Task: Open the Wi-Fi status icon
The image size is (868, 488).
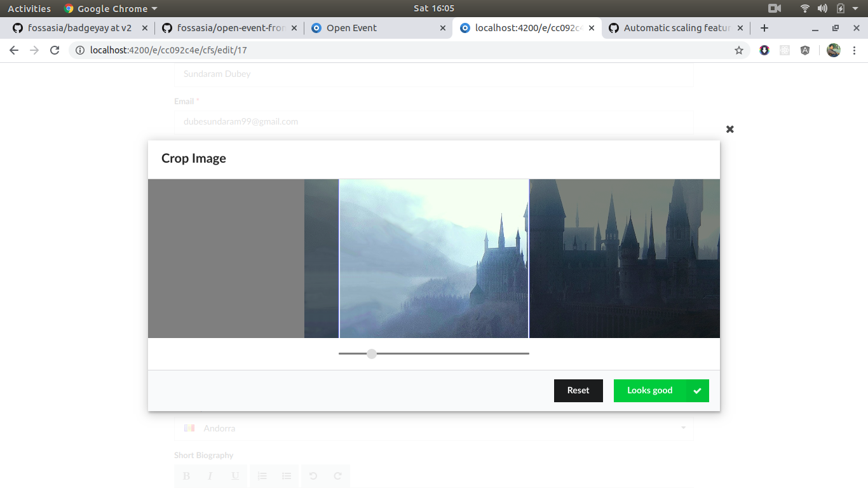Action: [x=805, y=8]
